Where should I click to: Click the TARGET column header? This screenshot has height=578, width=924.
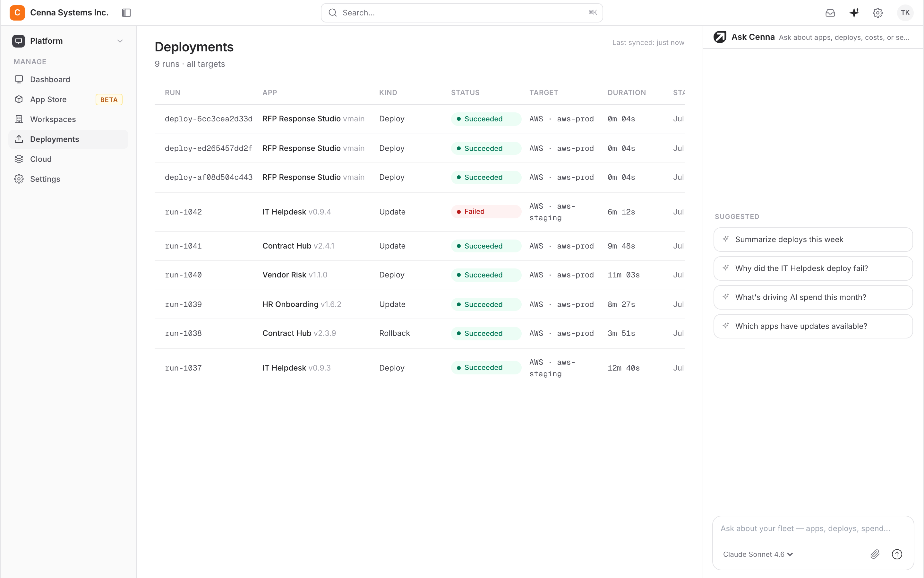[x=544, y=92]
